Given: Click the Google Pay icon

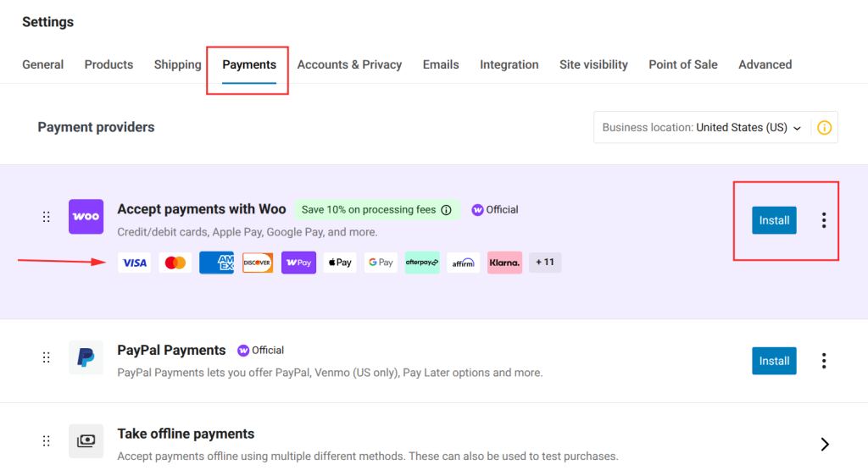Looking at the screenshot, I should pyautogui.click(x=381, y=263).
